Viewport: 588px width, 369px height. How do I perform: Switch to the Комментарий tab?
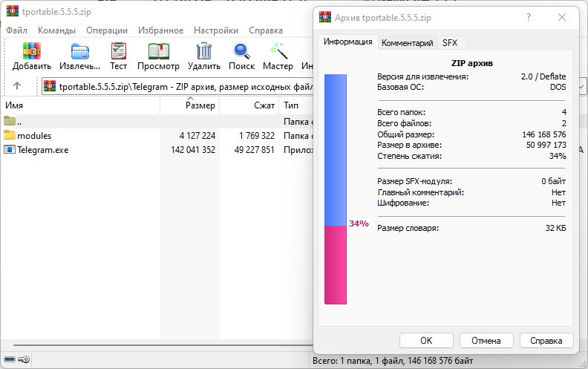click(x=408, y=43)
